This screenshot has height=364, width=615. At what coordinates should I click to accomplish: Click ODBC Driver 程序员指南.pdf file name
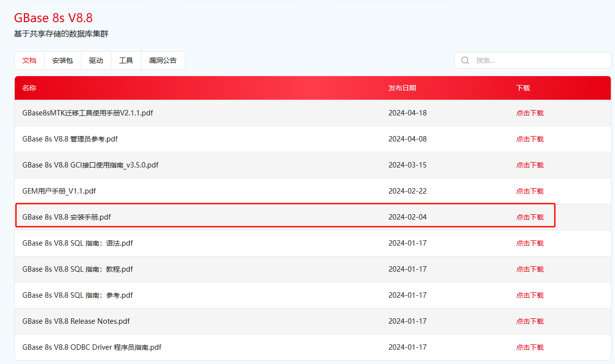tap(92, 347)
